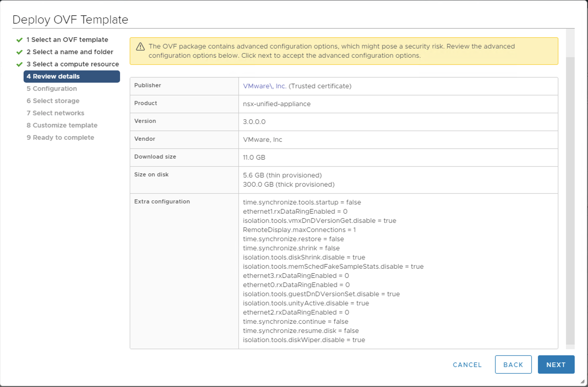588x387 pixels.
Task: Click the isolation.tools.guestDnDVersionSet.disable line
Action: coord(321,294)
